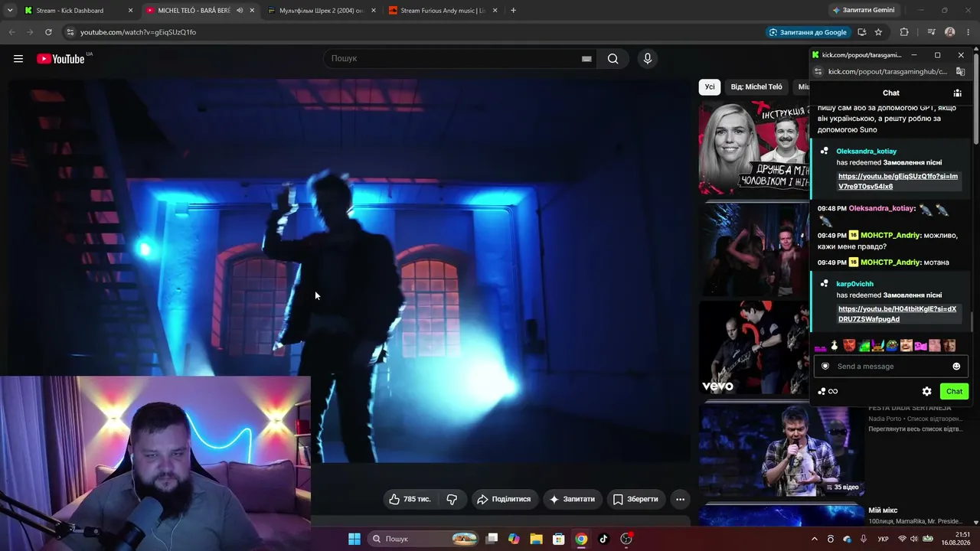Dislike the video with thumbs down
Image resolution: width=980 pixels, height=551 pixels.
click(x=452, y=499)
